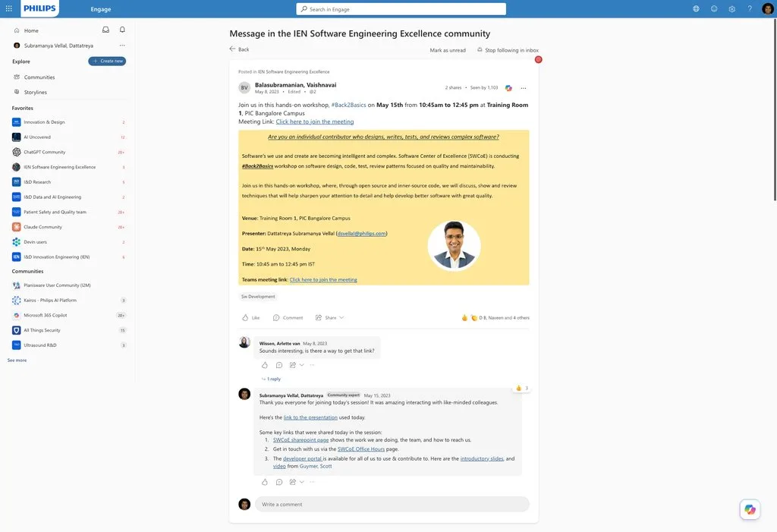Open Devin users community
Screen dimensions: 777x532
(x=68, y=242)
